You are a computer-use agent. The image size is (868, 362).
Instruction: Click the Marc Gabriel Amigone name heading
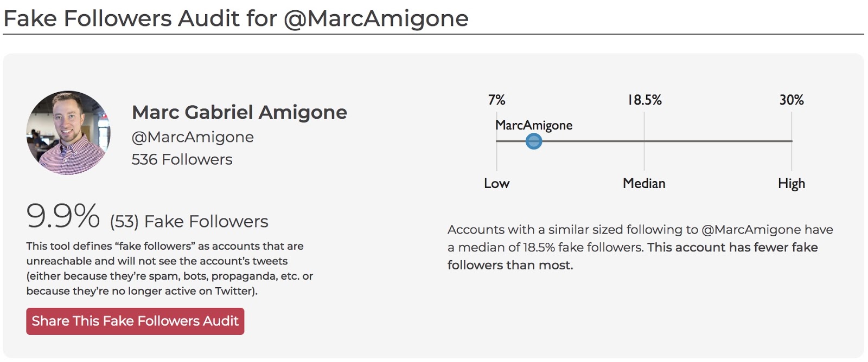(x=239, y=112)
